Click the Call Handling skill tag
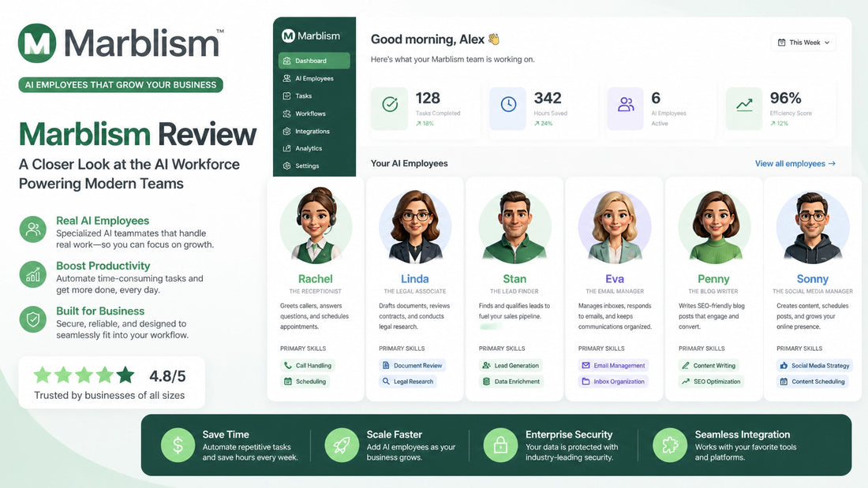 click(308, 366)
